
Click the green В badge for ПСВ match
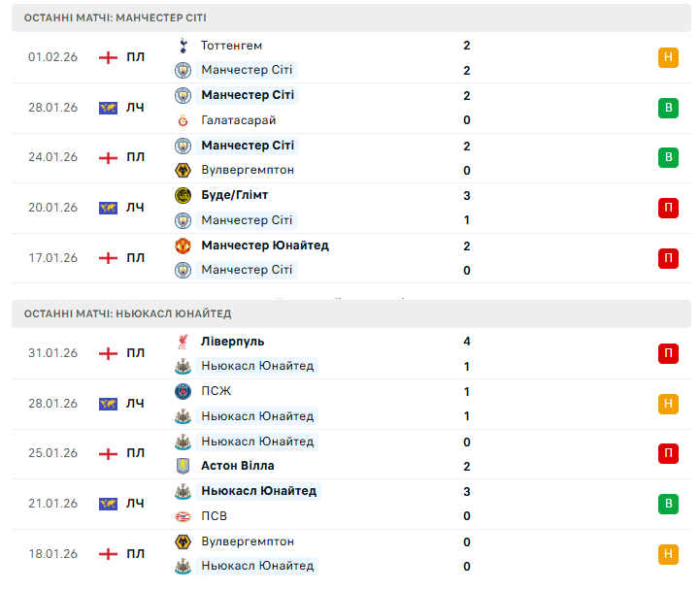coord(668,504)
